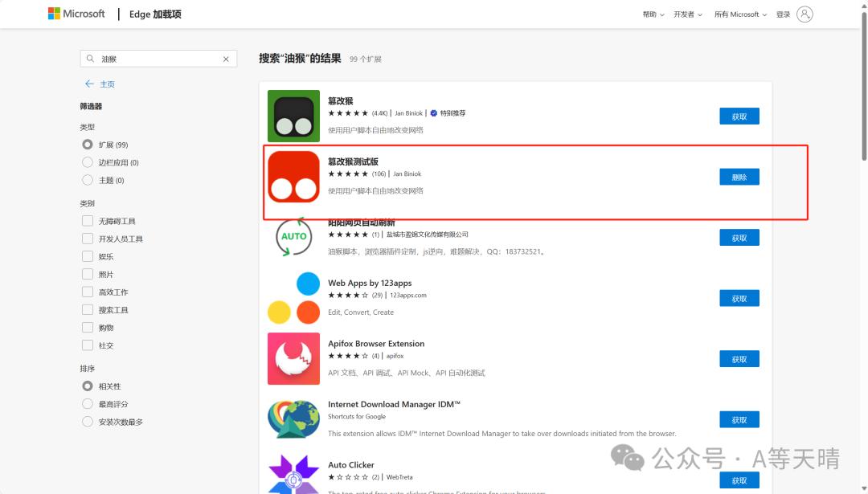Check the 购物 category

88,328
